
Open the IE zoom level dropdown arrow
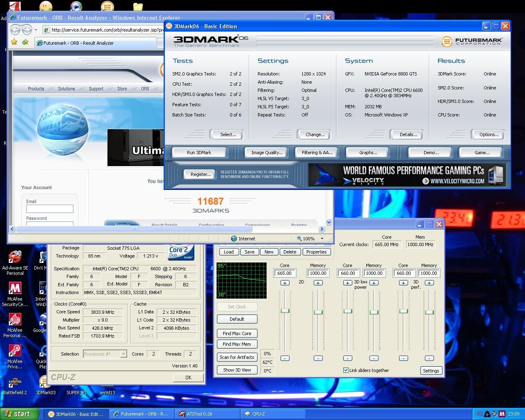click(322, 238)
